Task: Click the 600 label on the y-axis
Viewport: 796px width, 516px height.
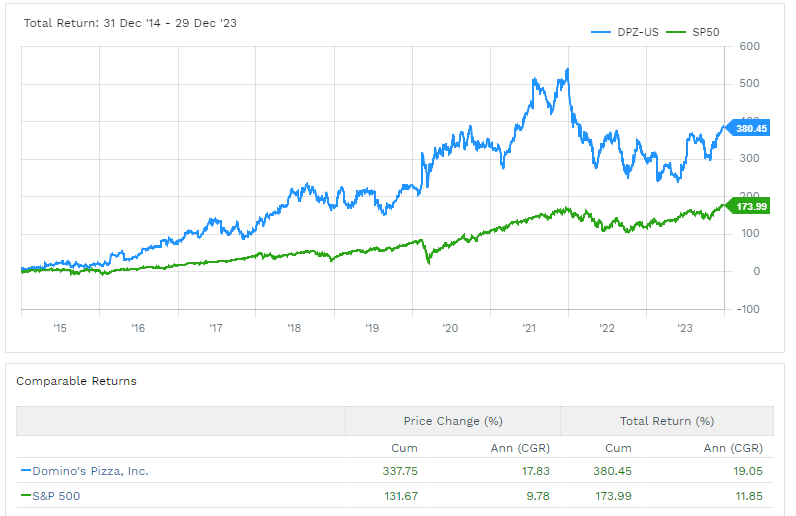Action: click(x=749, y=46)
